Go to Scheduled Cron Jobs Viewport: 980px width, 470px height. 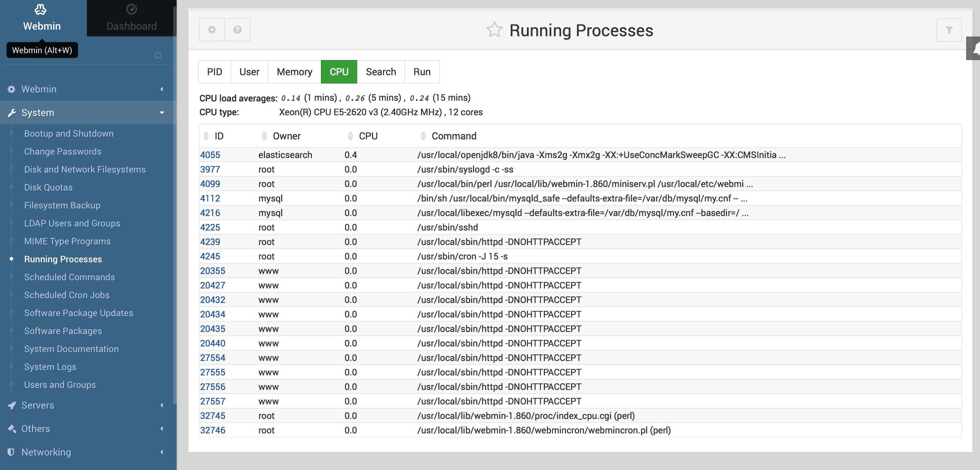coord(67,295)
